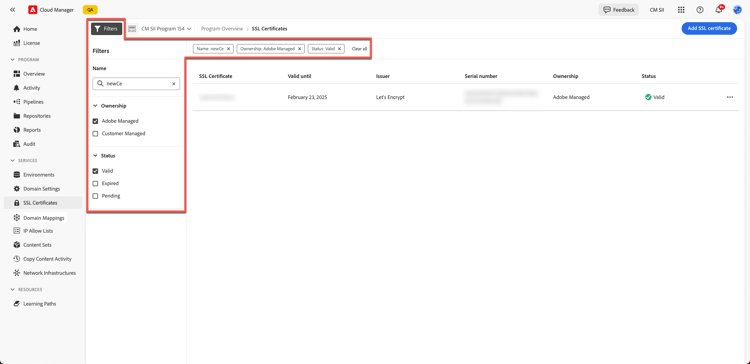Click the Activity icon in the sidebar

17,88
